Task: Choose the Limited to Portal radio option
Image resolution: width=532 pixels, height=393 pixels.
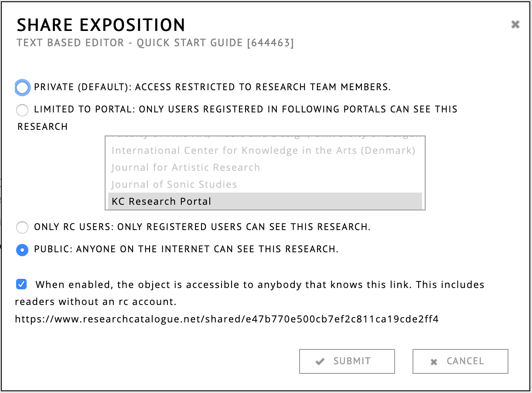Action: pos(22,110)
